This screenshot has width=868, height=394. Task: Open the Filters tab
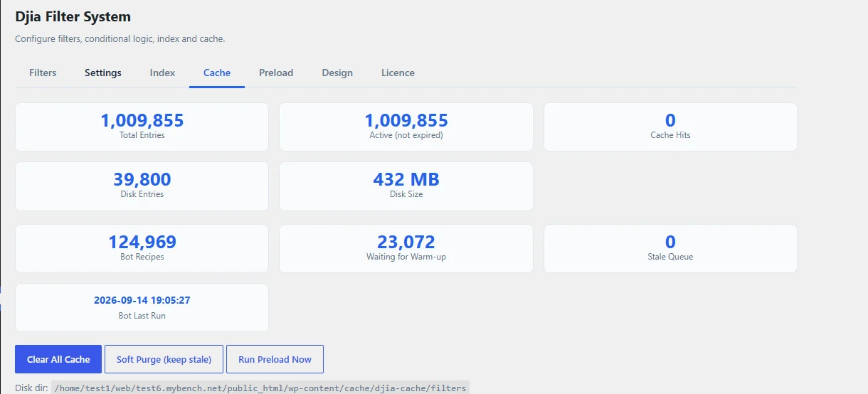tap(43, 73)
